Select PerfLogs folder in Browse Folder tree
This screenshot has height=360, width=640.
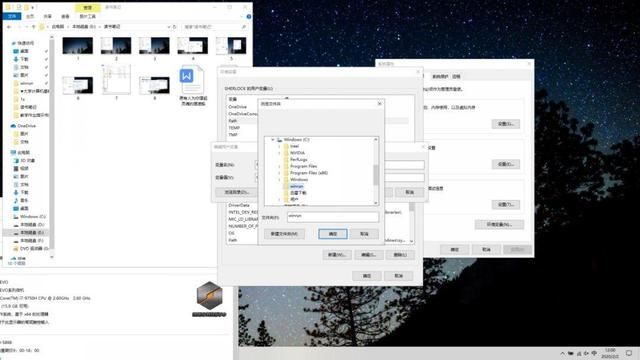point(299,160)
